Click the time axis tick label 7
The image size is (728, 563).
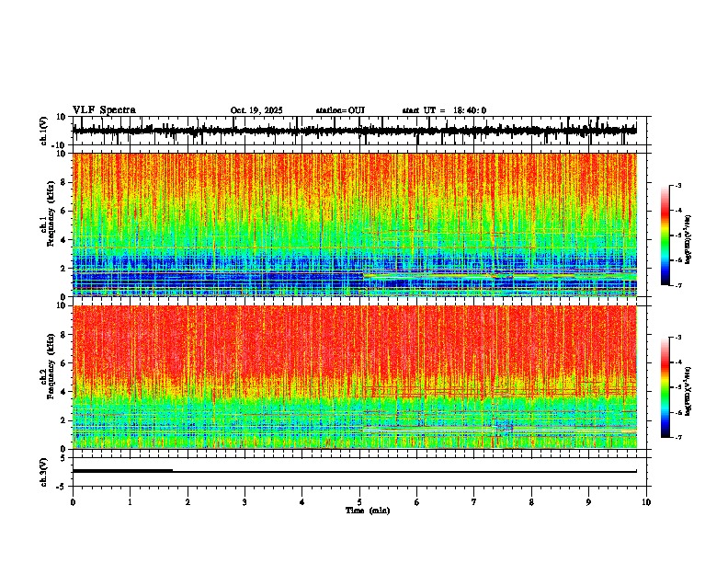(474, 502)
